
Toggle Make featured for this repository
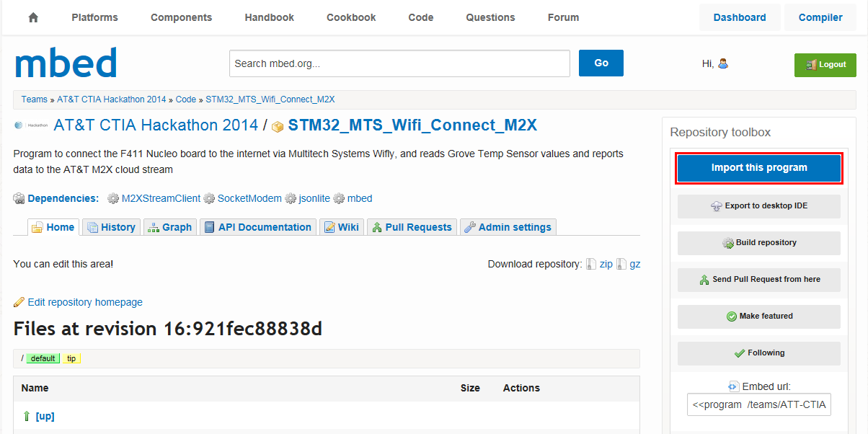[x=758, y=316]
